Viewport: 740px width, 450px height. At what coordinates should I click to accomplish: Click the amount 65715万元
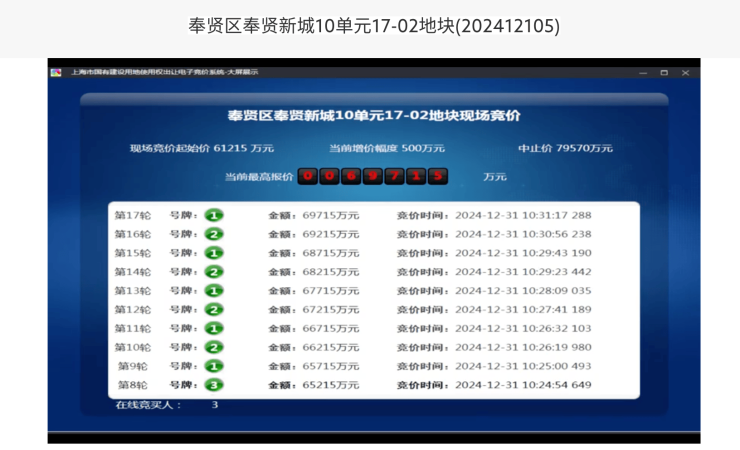[x=331, y=367]
